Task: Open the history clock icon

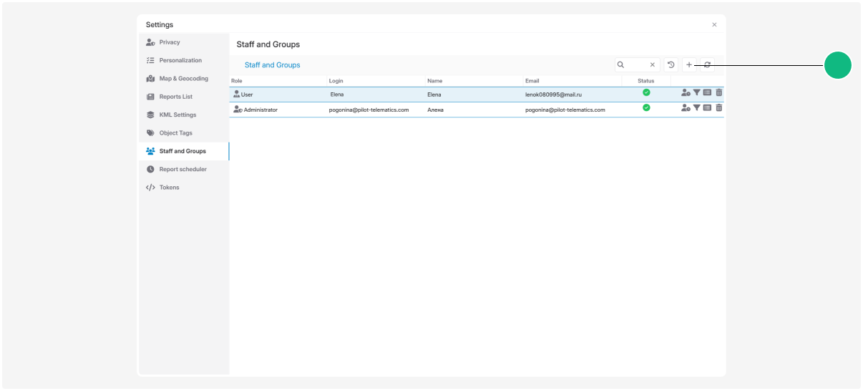Action: tap(671, 65)
